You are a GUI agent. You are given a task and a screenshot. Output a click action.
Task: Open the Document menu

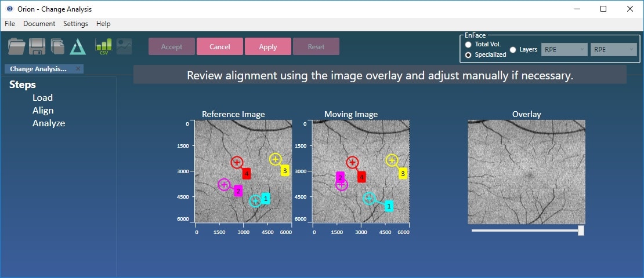[x=39, y=24]
